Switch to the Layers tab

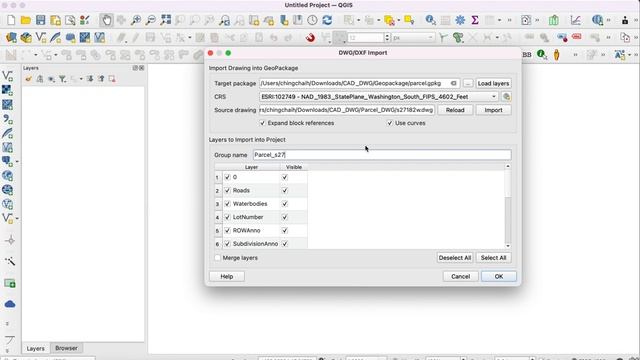click(x=36, y=349)
